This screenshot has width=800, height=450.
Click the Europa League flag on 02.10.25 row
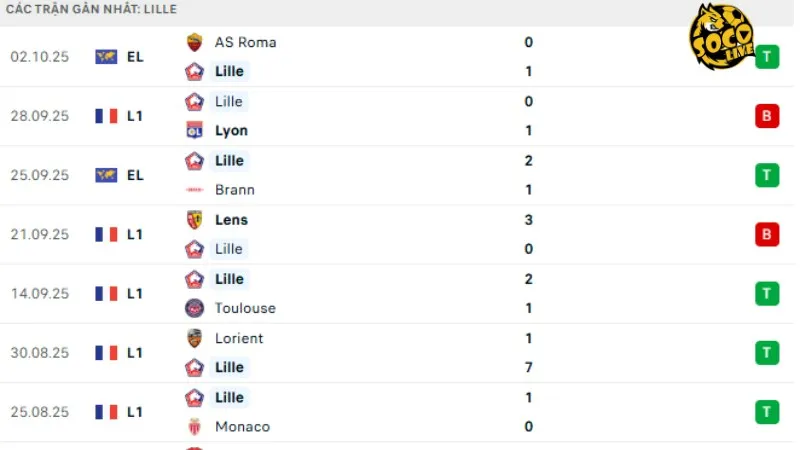(x=106, y=57)
